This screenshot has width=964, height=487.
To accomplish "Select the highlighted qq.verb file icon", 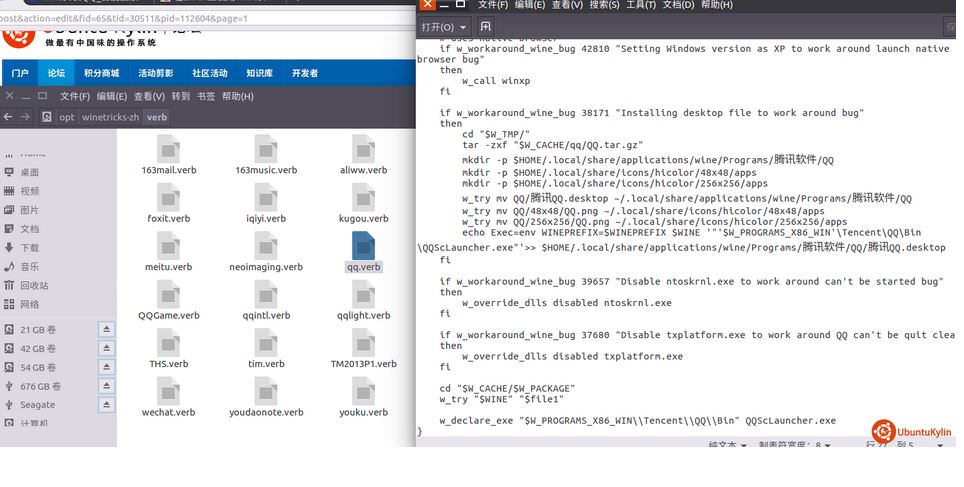I will 363,245.
